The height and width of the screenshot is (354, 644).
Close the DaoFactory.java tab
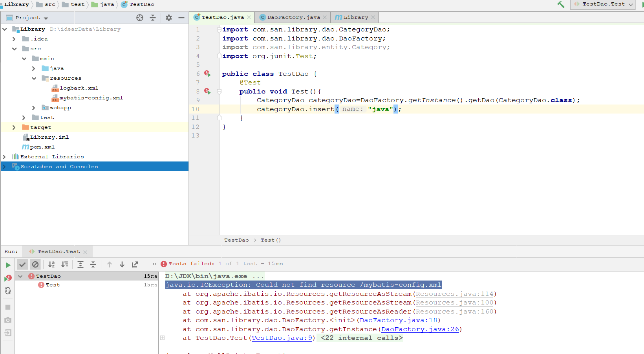click(x=325, y=17)
